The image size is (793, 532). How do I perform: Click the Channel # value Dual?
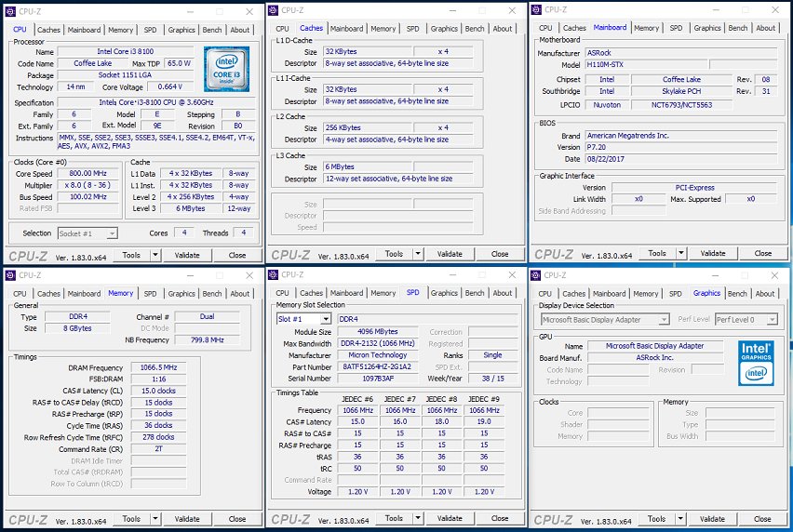tap(207, 317)
